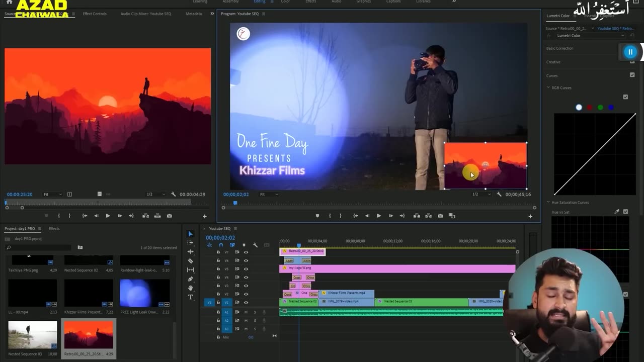Play the Source monitor clip
The width and height of the screenshot is (644, 362).
pos(108,216)
